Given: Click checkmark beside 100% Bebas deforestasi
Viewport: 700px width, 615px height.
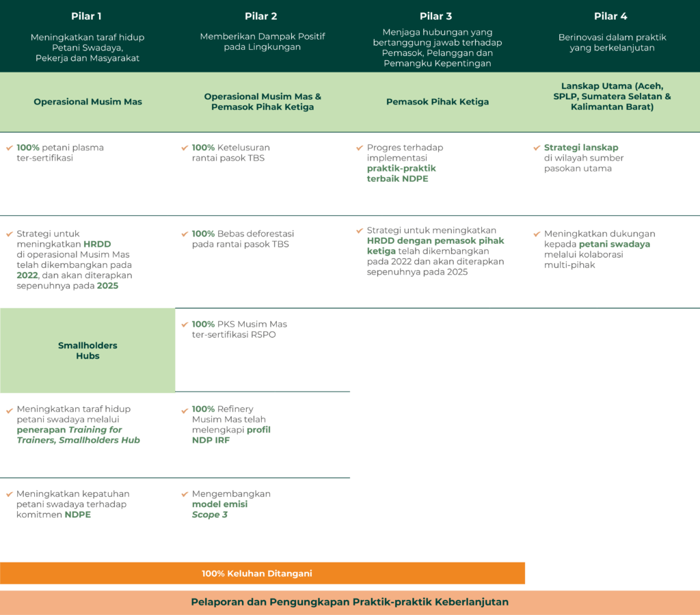Looking at the screenshot, I should (x=185, y=234).
